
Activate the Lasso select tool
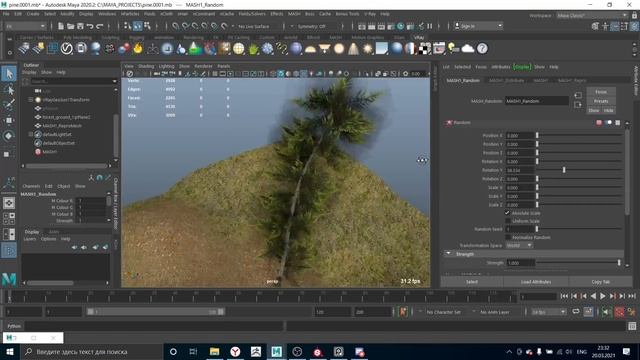(x=9, y=89)
